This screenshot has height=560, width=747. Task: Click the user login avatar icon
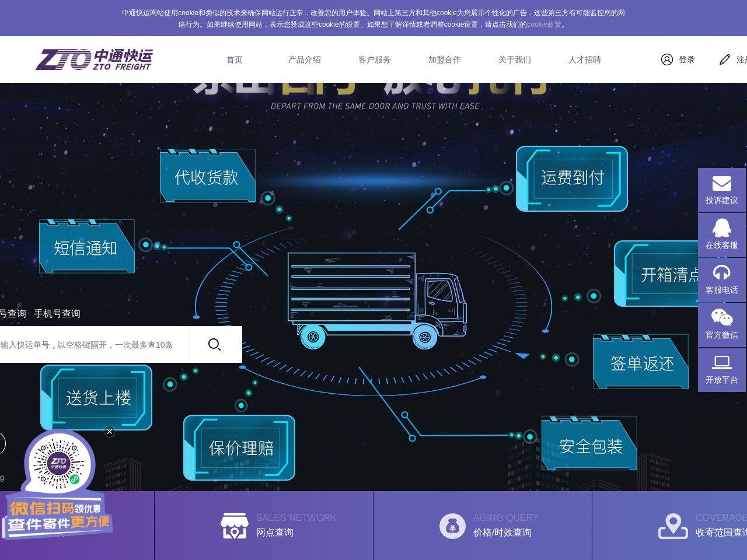(x=667, y=60)
